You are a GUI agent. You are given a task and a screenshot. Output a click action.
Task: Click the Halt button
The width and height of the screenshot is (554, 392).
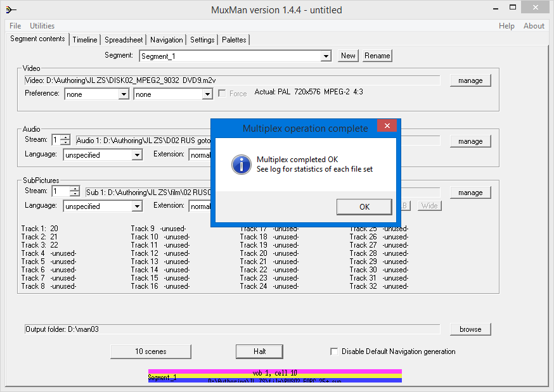click(259, 351)
